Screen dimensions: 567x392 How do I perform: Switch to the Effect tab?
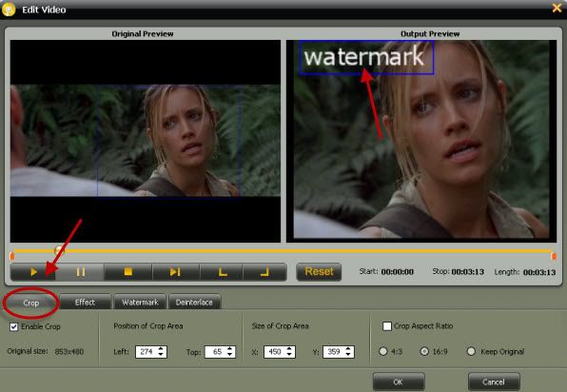[85, 303]
